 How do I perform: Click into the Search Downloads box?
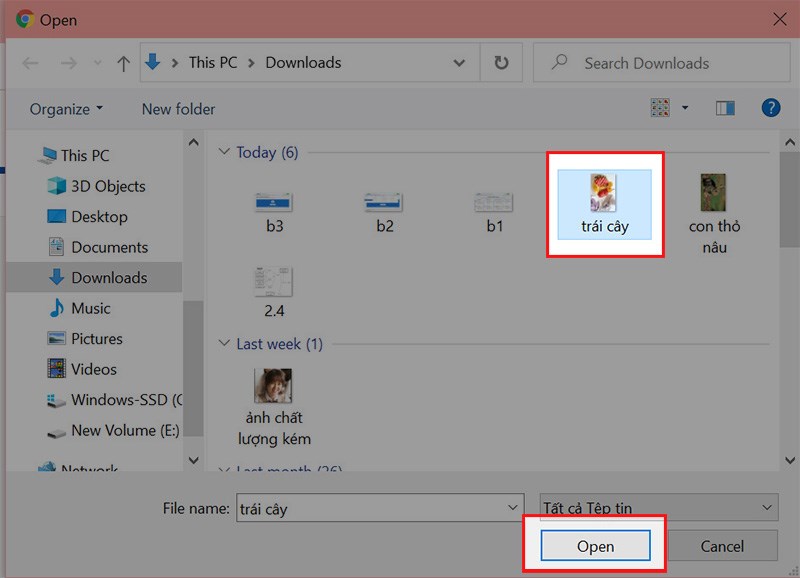click(661, 63)
